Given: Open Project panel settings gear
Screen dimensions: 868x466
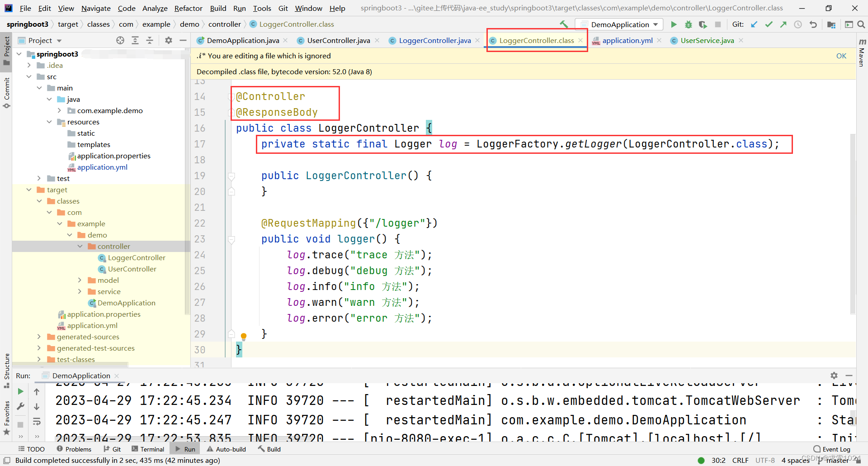Looking at the screenshot, I should pyautogui.click(x=169, y=40).
